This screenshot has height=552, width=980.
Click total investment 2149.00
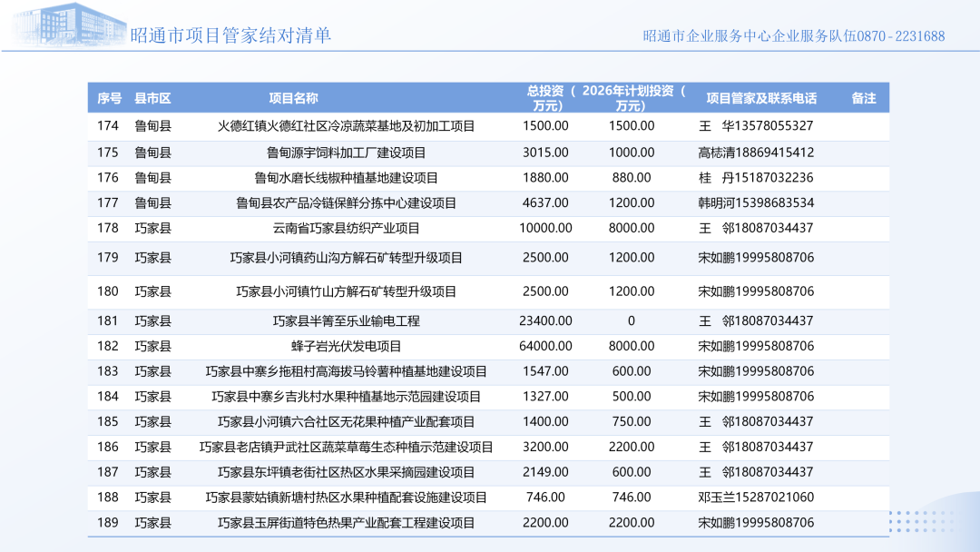pyautogui.click(x=545, y=473)
